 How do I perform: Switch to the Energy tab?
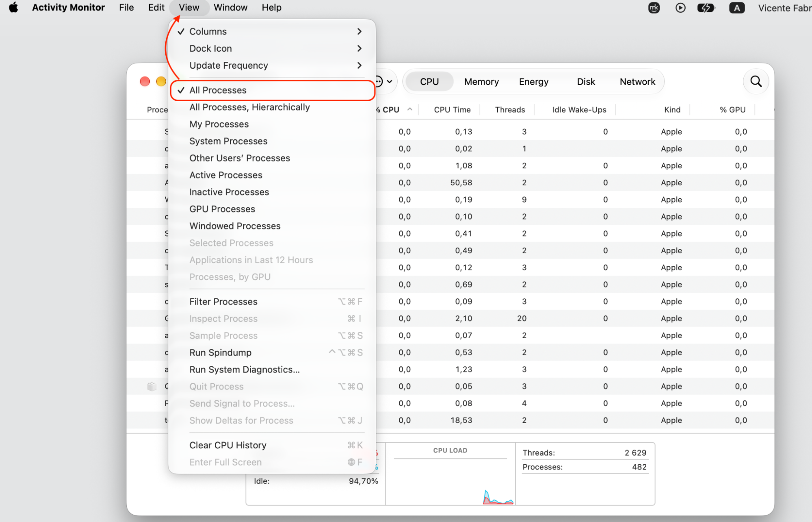click(x=533, y=82)
